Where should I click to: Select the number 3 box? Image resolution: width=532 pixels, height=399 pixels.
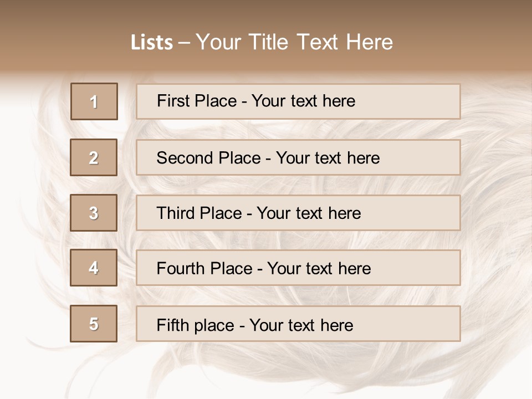(94, 213)
